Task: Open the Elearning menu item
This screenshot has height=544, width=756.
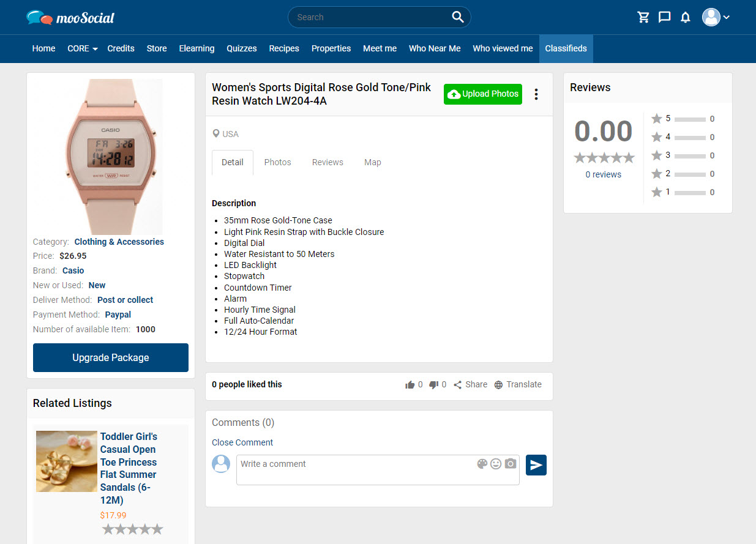Action: click(x=196, y=48)
